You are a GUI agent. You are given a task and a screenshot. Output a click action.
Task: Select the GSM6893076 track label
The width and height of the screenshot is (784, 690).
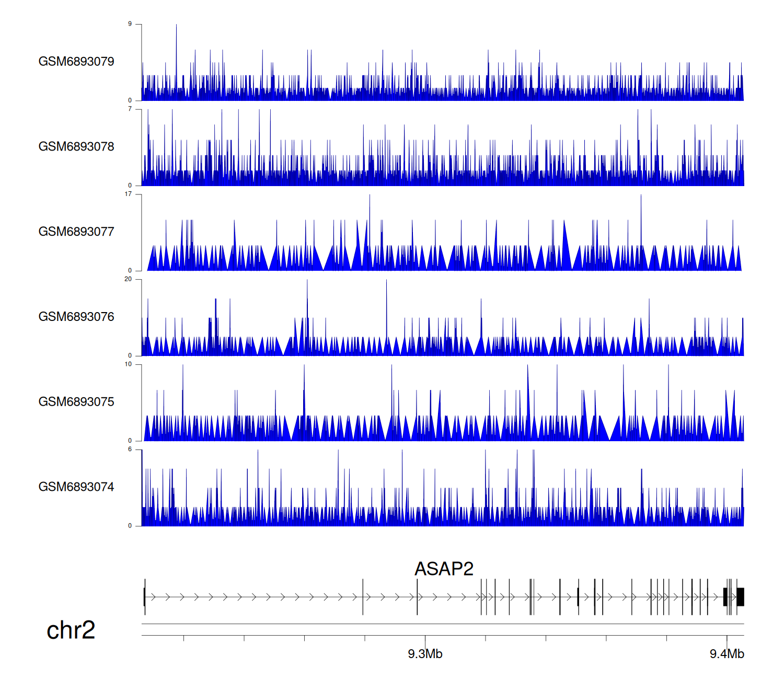click(x=76, y=317)
